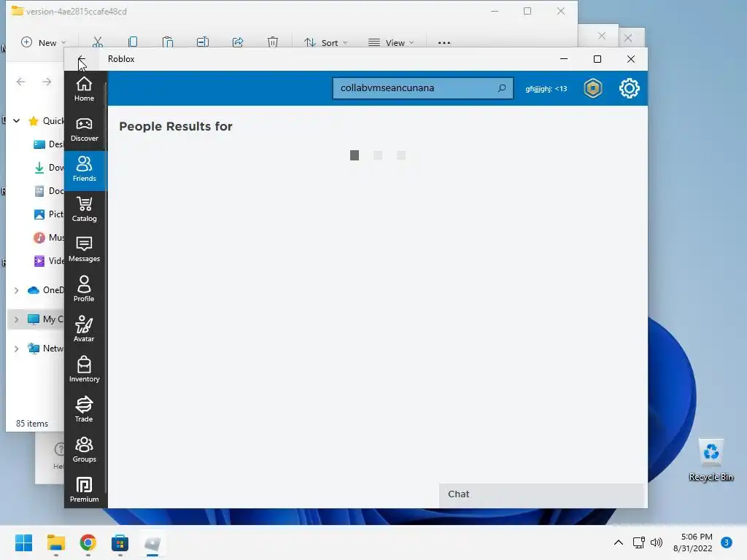This screenshot has height=560, width=747.
Task: Open the taskbar clock and date
Action: pos(693,542)
